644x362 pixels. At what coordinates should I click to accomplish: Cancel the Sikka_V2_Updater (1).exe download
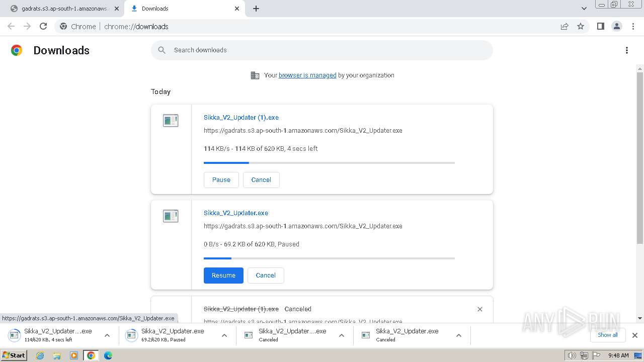click(261, 180)
